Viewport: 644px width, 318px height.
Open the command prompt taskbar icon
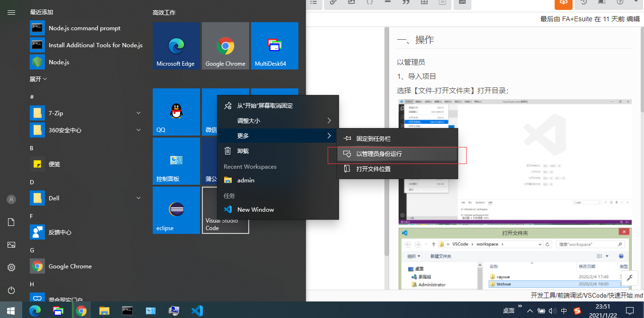point(128,310)
